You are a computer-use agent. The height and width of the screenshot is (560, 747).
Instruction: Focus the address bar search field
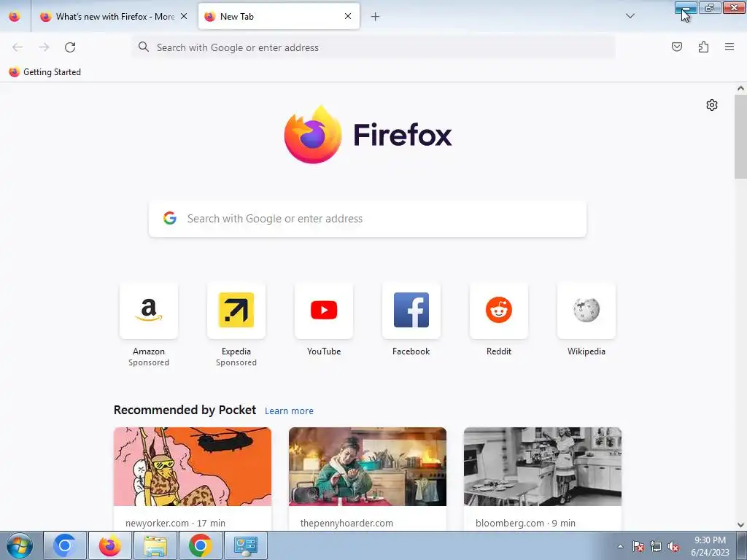[373, 47]
